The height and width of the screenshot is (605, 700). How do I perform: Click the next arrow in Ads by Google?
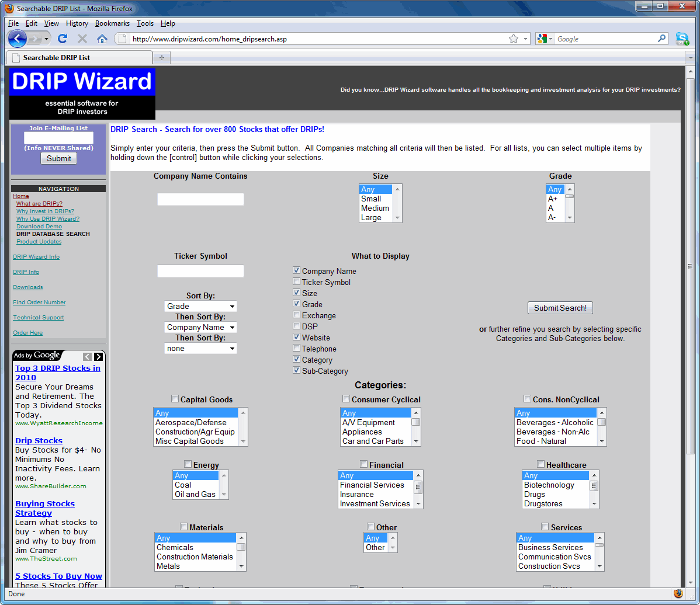pos(98,356)
